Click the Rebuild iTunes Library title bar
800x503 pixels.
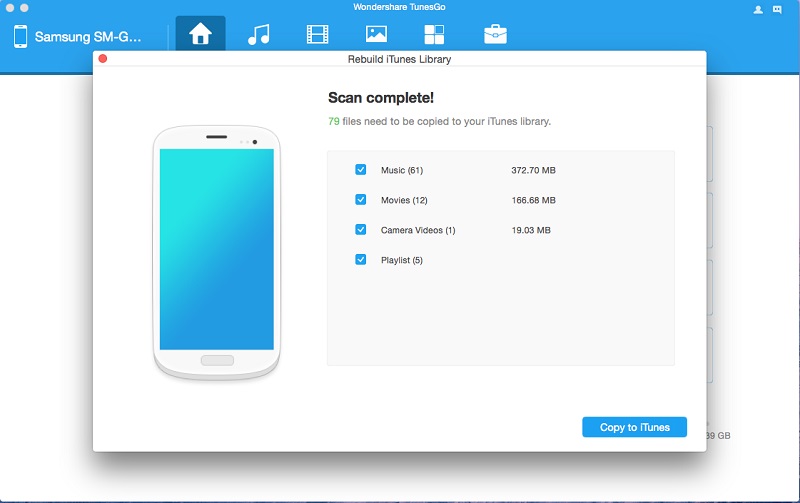pos(399,60)
